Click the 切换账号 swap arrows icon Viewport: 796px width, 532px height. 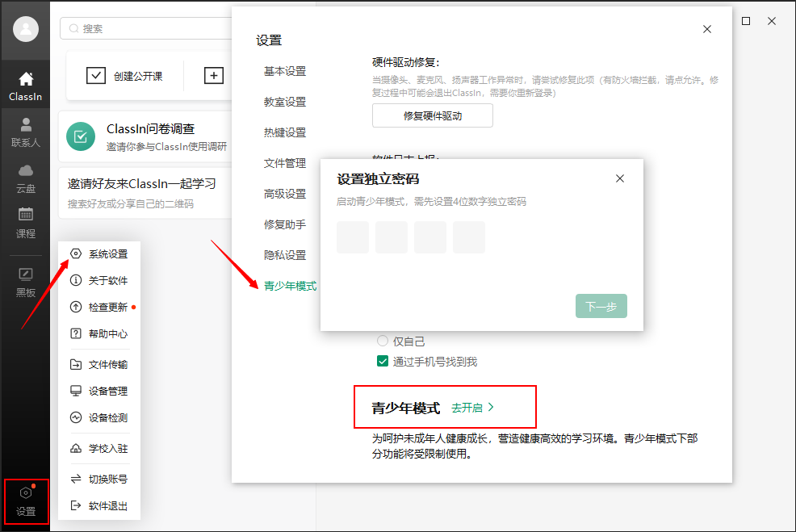pos(76,479)
